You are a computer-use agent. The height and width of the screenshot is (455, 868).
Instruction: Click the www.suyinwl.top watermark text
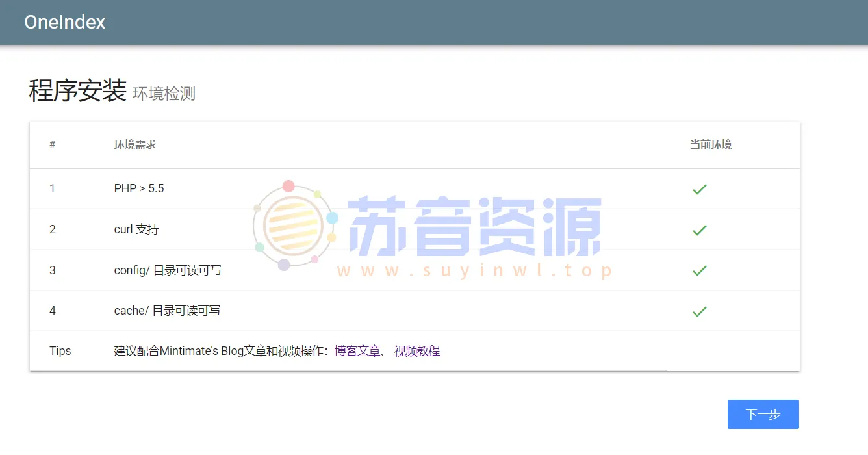472,269
